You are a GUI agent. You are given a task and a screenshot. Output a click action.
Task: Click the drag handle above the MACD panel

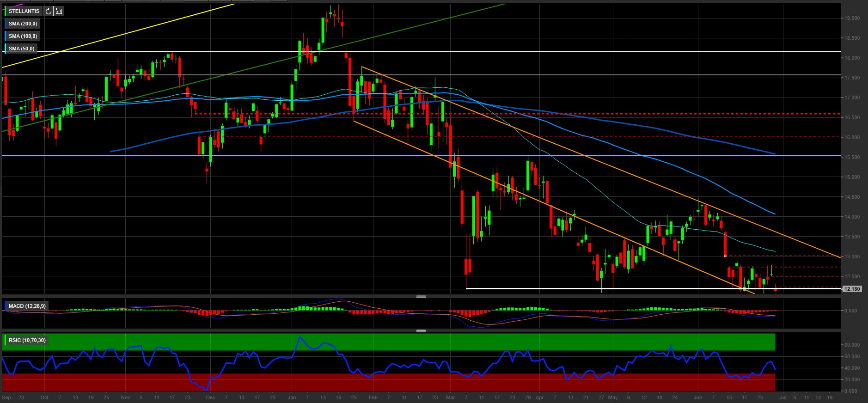[421, 297]
